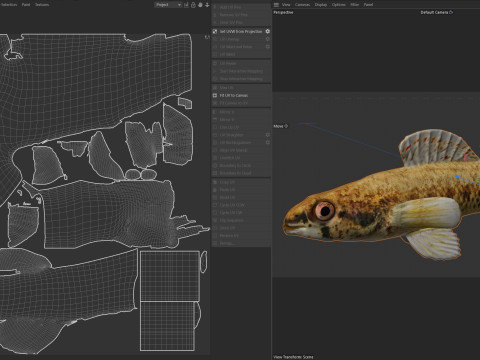Run UV Straighten command
The image size is (480, 360).
(231, 135)
